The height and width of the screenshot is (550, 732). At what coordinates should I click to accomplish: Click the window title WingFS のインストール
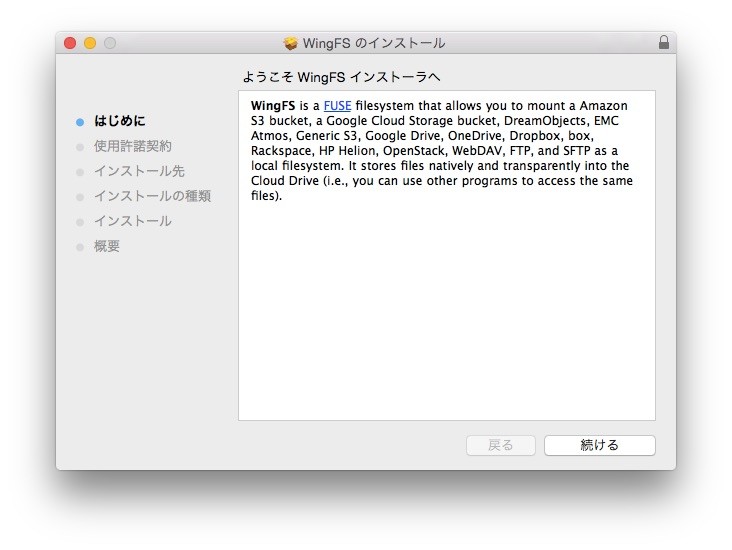[x=374, y=43]
